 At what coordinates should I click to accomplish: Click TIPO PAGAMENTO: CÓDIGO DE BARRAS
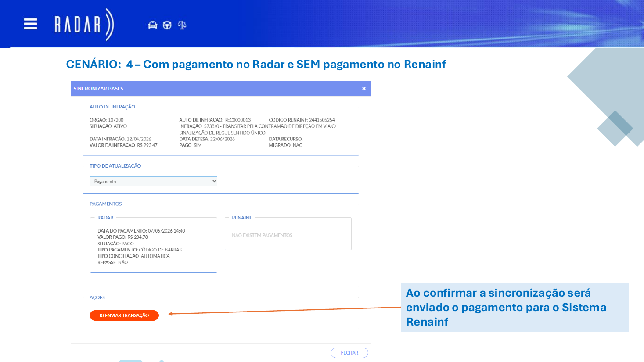pos(140,250)
